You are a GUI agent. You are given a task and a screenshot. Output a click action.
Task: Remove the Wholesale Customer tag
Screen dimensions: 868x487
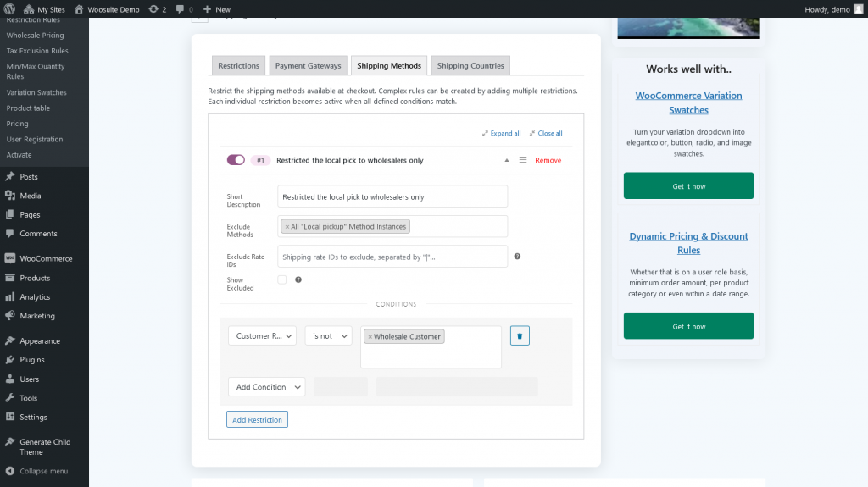370,336
